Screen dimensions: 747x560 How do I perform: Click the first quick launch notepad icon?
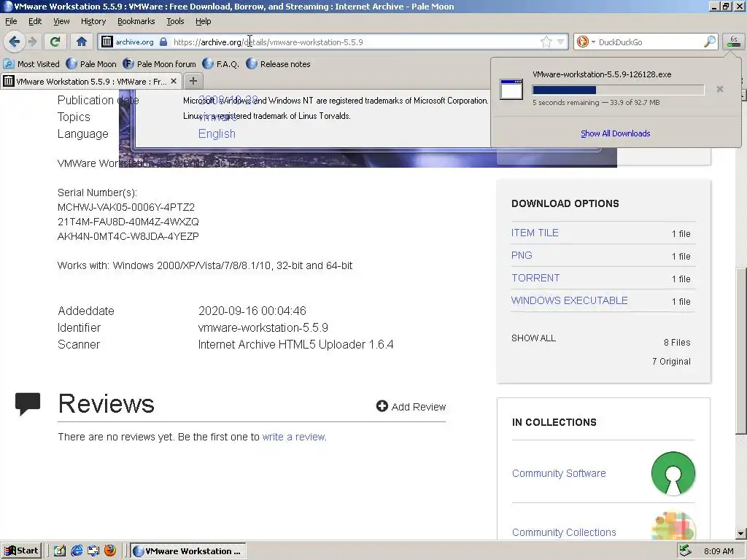[x=60, y=551]
